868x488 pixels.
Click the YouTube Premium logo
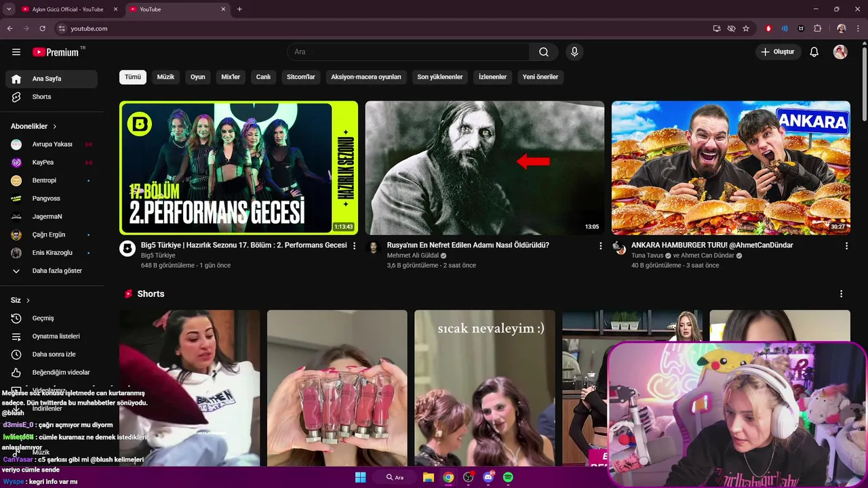[x=58, y=52]
